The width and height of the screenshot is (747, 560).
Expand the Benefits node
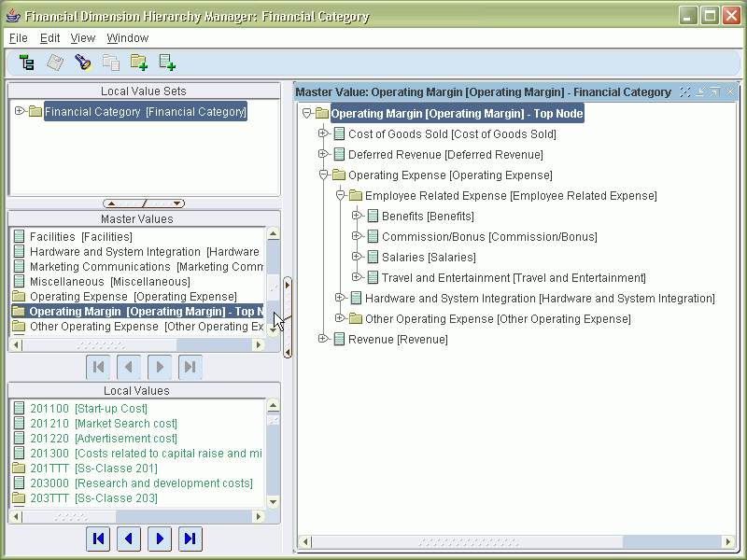tap(357, 216)
